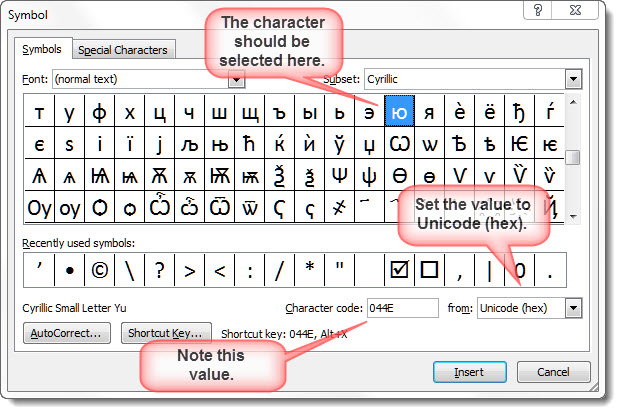Switch to the Special Characters tab
Image resolution: width=621 pixels, height=414 pixels.
123,50
